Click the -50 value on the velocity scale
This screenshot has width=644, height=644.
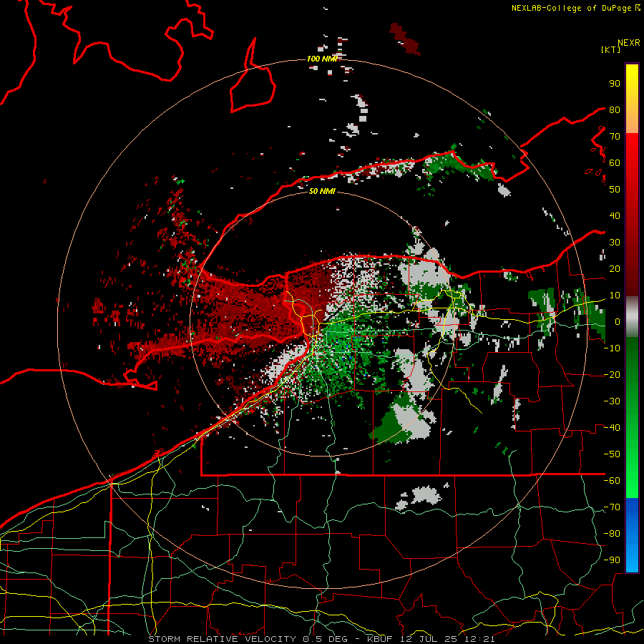pyautogui.click(x=612, y=454)
